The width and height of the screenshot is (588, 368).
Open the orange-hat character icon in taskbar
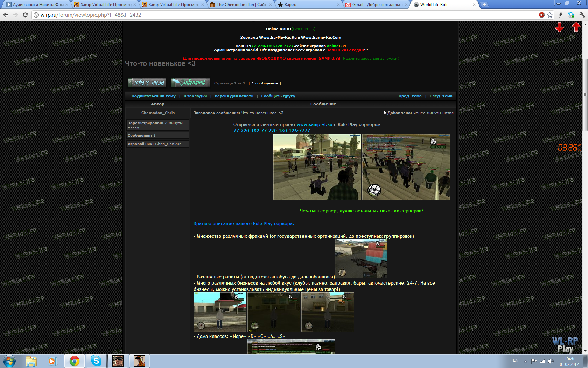(x=140, y=361)
